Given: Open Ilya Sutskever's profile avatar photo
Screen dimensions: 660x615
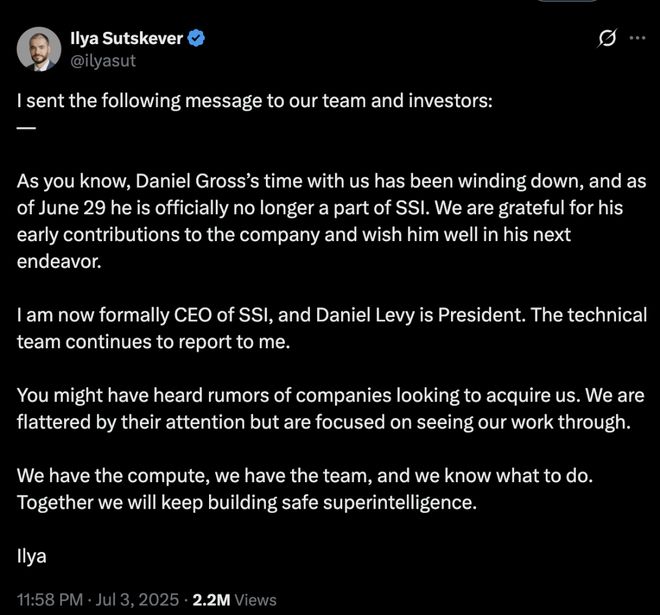Looking at the screenshot, I should [38, 49].
